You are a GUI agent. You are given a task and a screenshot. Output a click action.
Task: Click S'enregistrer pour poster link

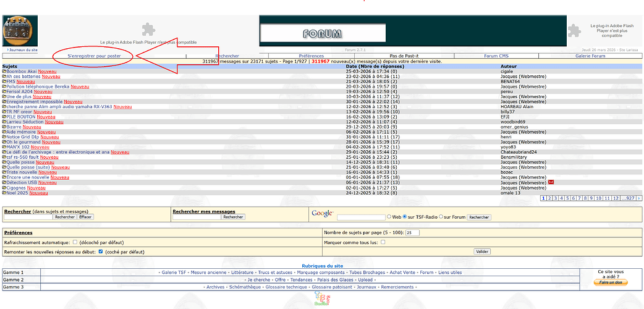(x=95, y=56)
